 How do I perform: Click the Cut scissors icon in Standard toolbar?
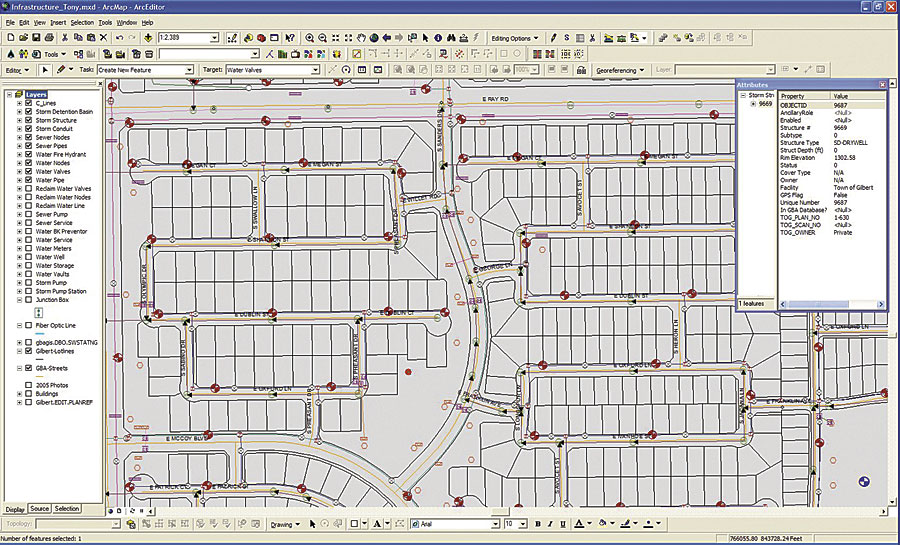tap(65, 38)
